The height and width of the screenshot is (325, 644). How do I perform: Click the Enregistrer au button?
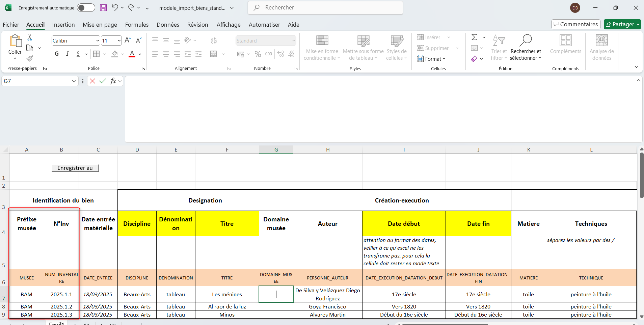click(x=75, y=168)
